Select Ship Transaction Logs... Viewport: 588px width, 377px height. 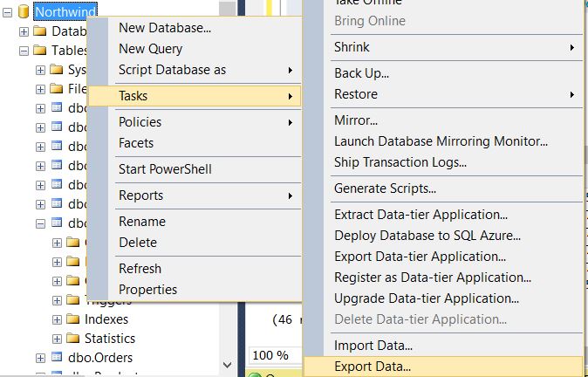click(443, 162)
